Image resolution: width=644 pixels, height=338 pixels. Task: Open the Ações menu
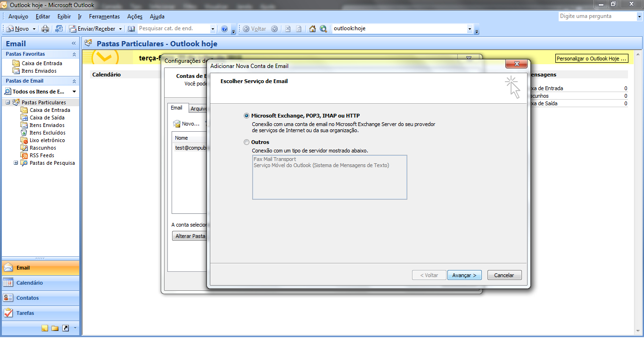(135, 17)
